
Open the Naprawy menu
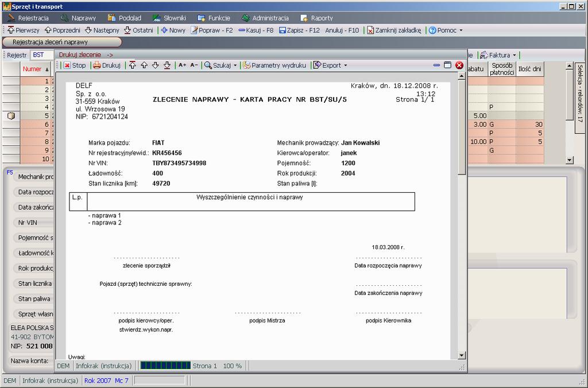pyautogui.click(x=79, y=18)
